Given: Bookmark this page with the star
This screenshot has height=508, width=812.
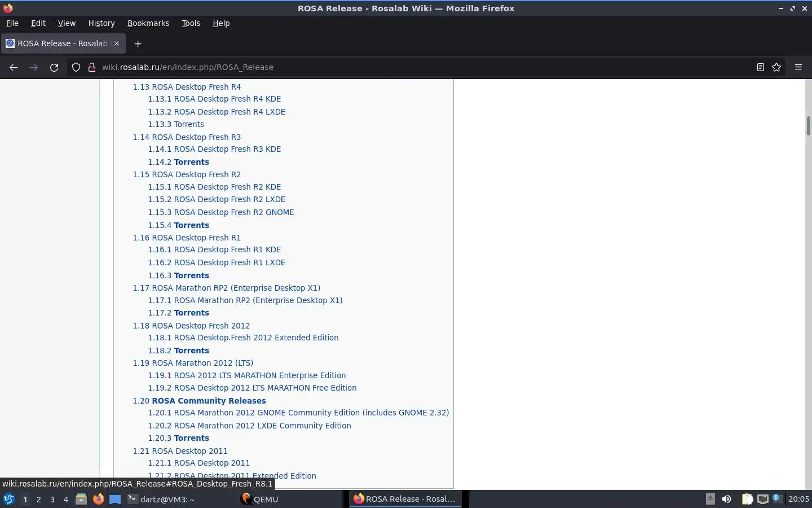Looking at the screenshot, I should tap(776, 67).
